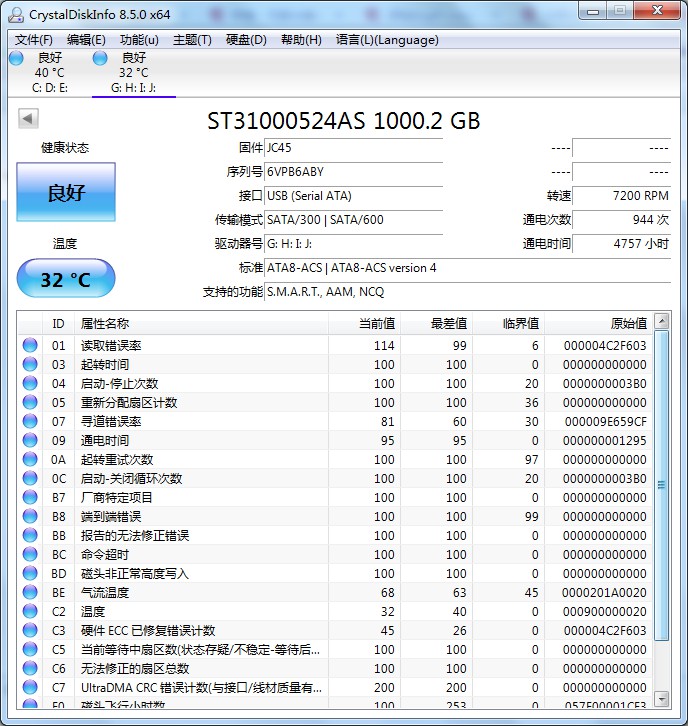The height and width of the screenshot is (726, 688).
Task: Click the status icon for 重新分配扇区计数 row
Action: point(30,402)
